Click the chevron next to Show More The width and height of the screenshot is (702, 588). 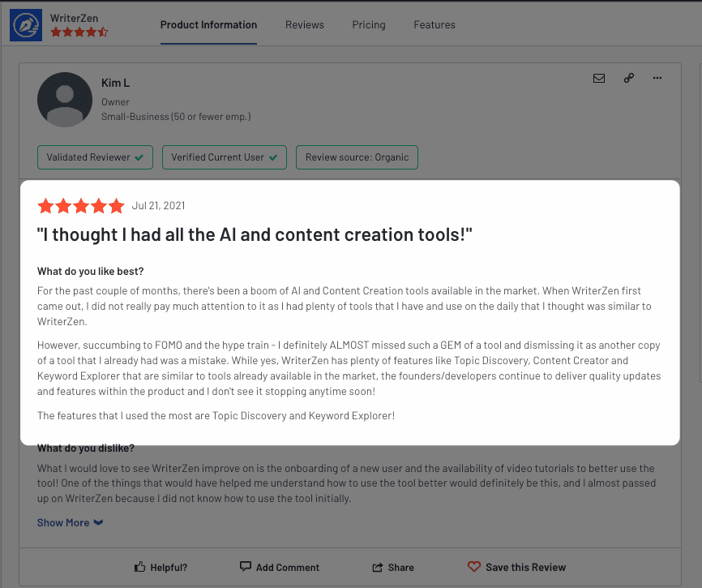99,522
